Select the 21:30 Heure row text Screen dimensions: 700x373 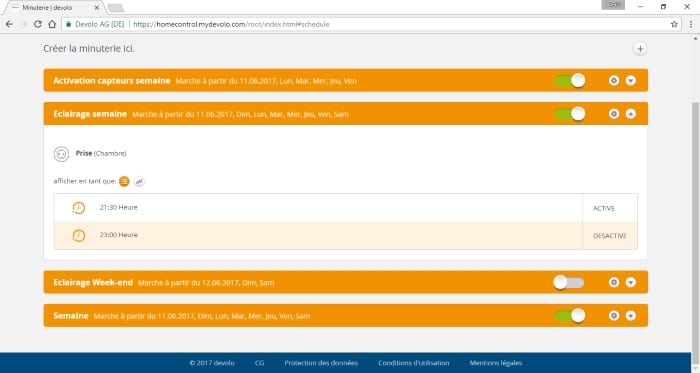(119, 207)
